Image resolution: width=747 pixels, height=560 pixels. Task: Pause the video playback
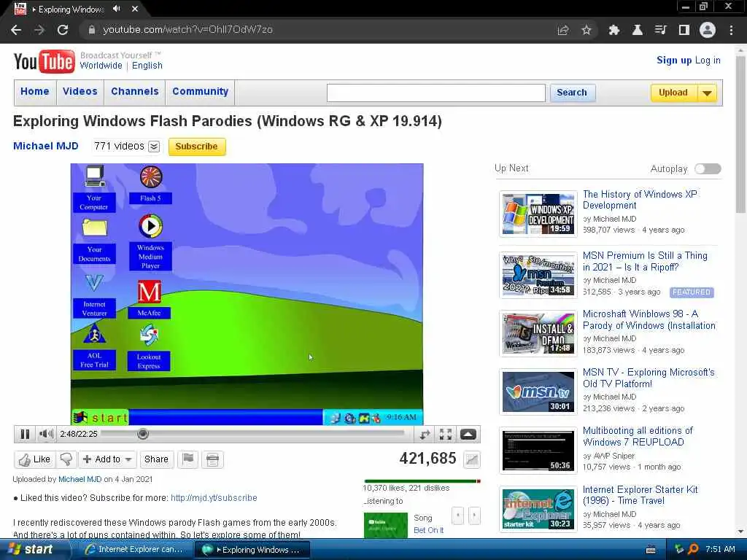click(x=25, y=434)
